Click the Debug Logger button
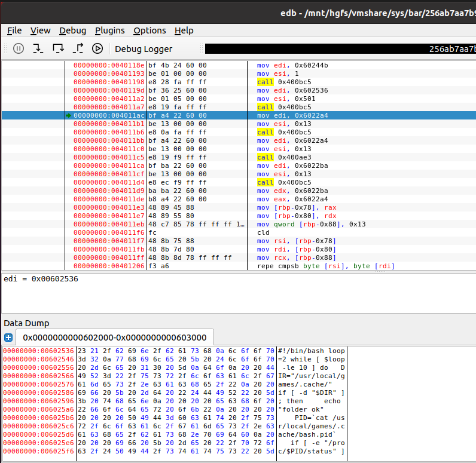The image size is (476, 463). [x=144, y=49]
